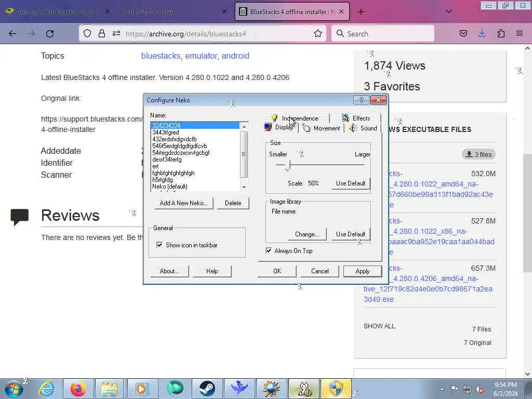Viewport: 532px width, 399px height.
Task: Delete the selected Neko
Action: click(x=233, y=203)
